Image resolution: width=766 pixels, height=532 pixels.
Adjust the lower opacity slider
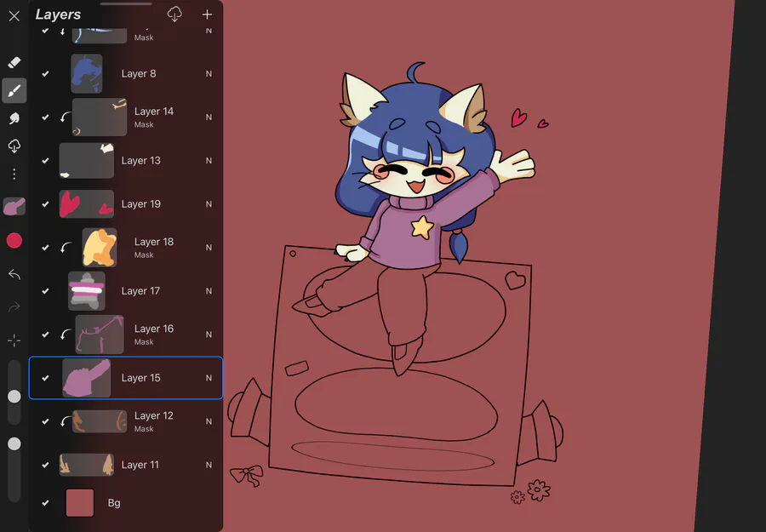click(x=14, y=443)
